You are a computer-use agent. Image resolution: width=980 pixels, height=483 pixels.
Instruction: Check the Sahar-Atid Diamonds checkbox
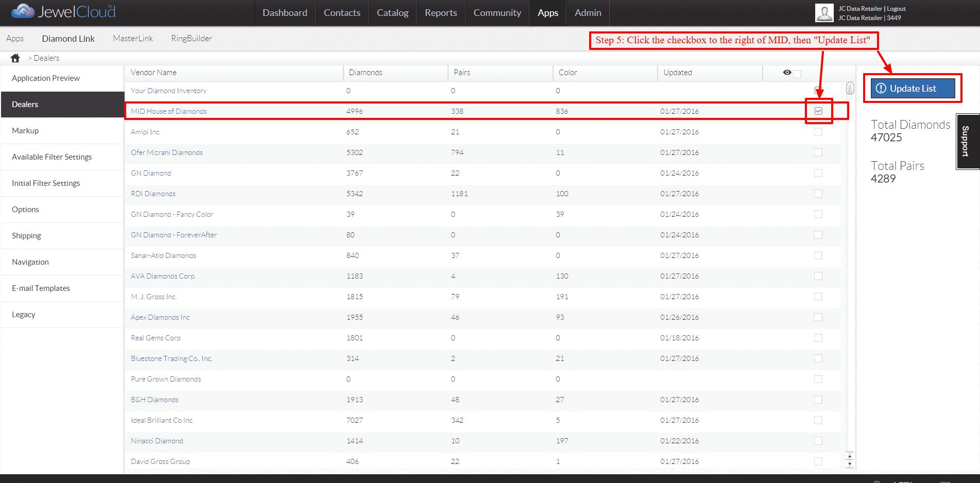[818, 255]
